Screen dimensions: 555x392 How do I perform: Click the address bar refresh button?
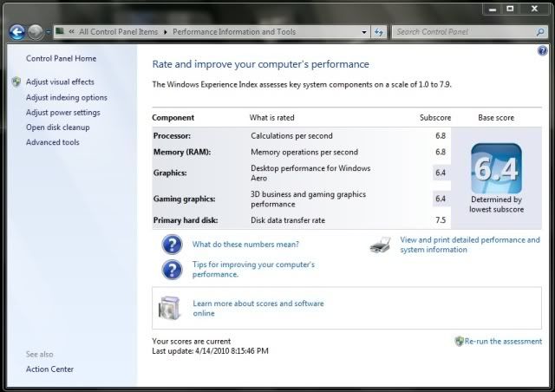379,32
